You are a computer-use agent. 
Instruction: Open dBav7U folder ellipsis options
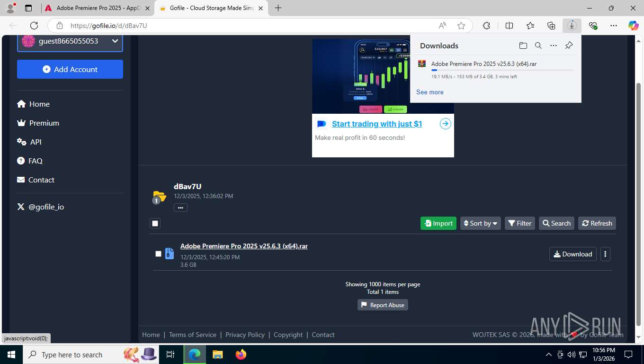point(180,207)
